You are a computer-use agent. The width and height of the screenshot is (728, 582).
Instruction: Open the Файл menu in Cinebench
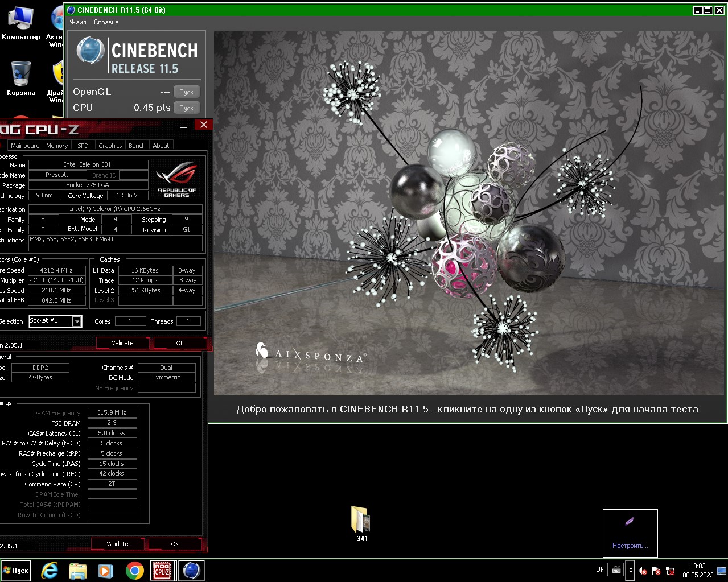click(78, 22)
